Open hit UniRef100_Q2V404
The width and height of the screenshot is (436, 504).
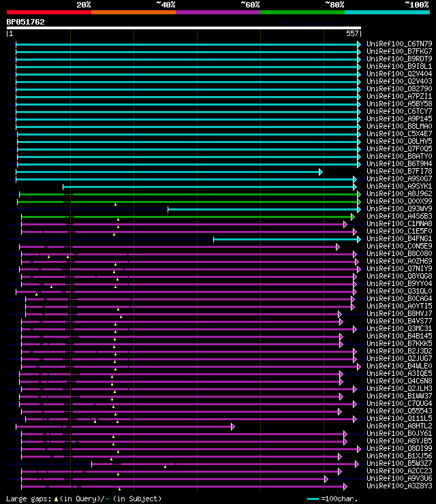point(399,74)
